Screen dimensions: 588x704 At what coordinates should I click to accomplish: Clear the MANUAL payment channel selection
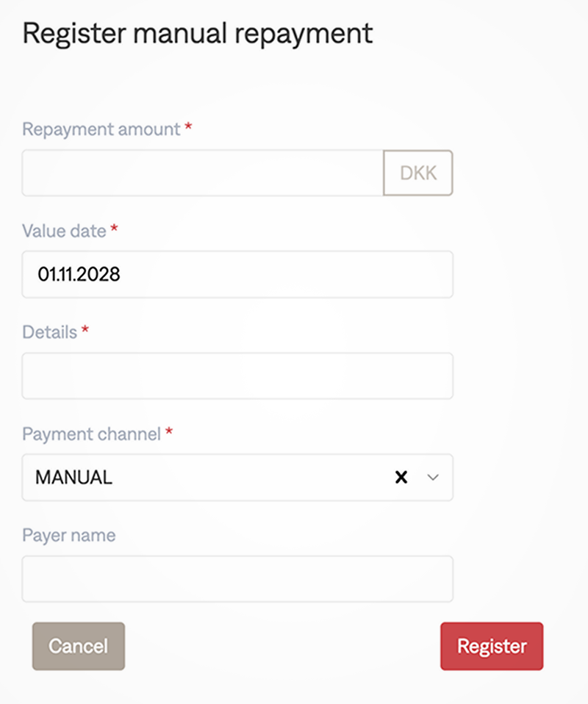[x=401, y=478]
